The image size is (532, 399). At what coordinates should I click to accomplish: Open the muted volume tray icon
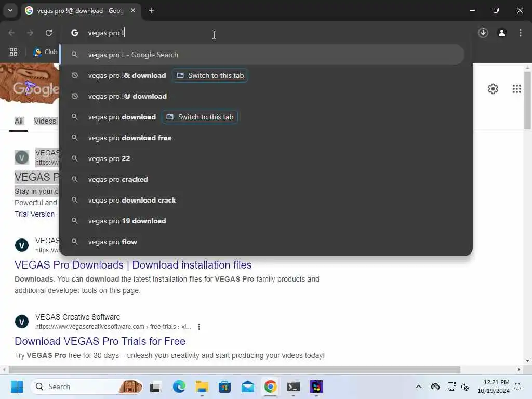pyautogui.click(x=465, y=387)
